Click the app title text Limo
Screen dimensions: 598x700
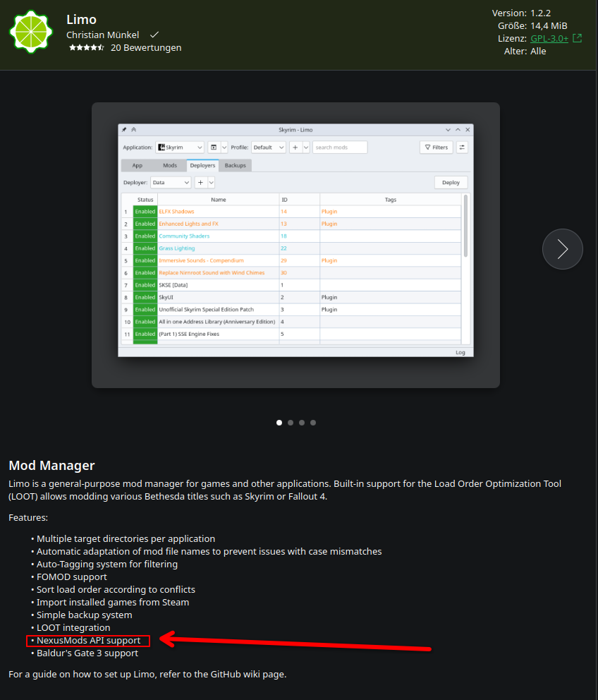click(x=81, y=20)
